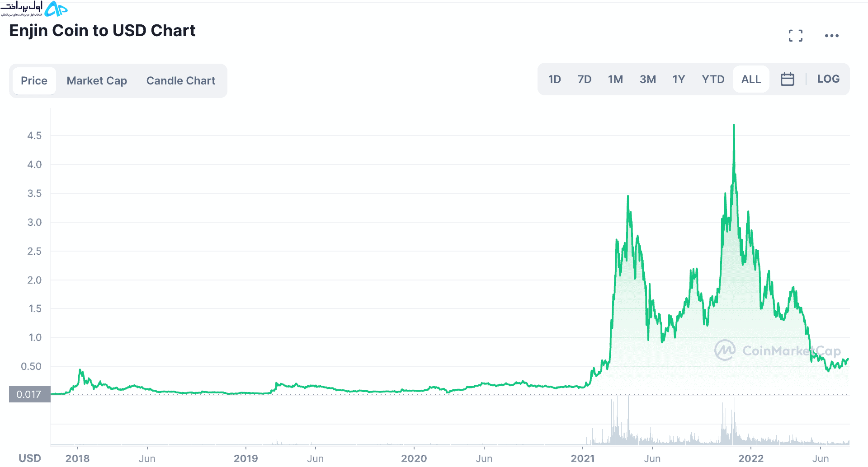Select the 7D time range
The image size is (868, 467).
pyautogui.click(x=585, y=79)
